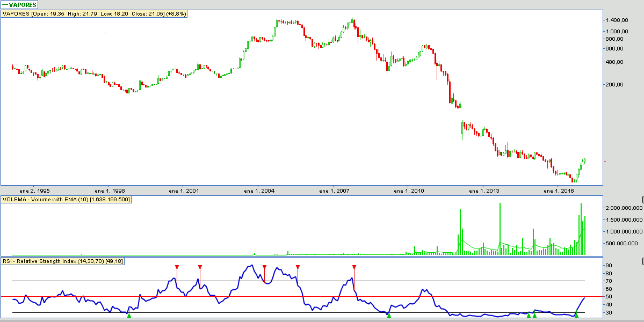This screenshot has width=644, height=322.
Task: Select the VAPORES chart tab
Action: click(x=19, y=5)
